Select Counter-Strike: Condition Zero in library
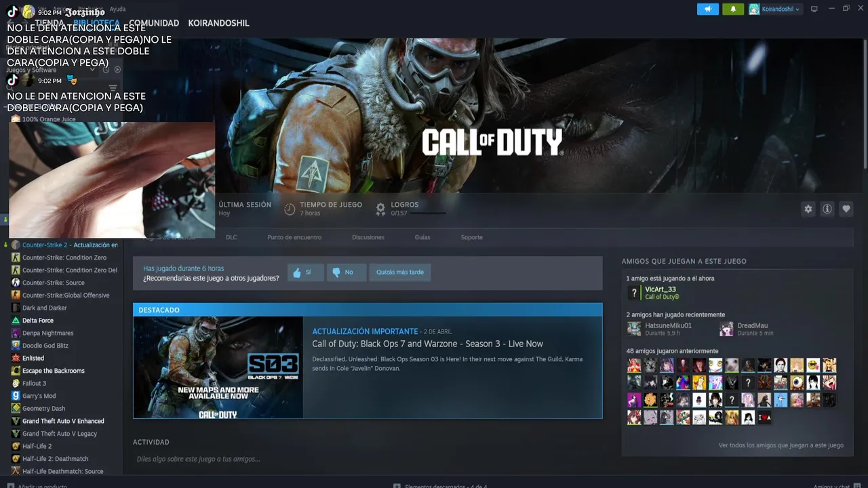Image resolution: width=868 pixels, height=488 pixels. pos(64,258)
